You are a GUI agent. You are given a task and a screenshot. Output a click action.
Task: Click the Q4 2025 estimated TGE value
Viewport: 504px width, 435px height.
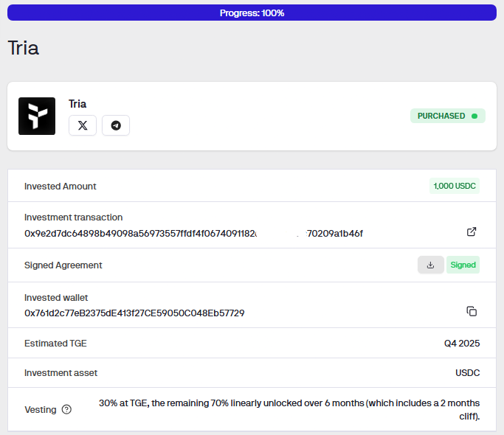tap(461, 343)
